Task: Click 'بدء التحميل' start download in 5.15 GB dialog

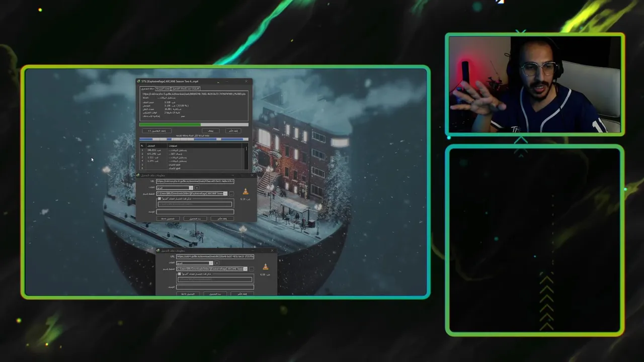Action: tap(195, 219)
